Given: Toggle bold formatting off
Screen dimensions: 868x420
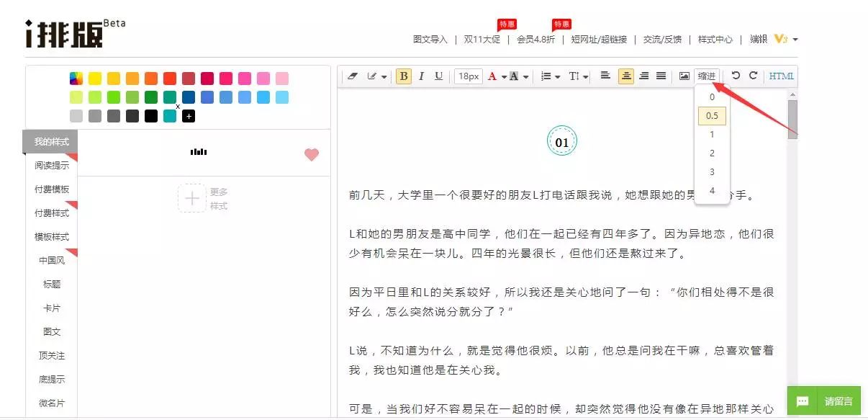Looking at the screenshot, I should 403,76.
